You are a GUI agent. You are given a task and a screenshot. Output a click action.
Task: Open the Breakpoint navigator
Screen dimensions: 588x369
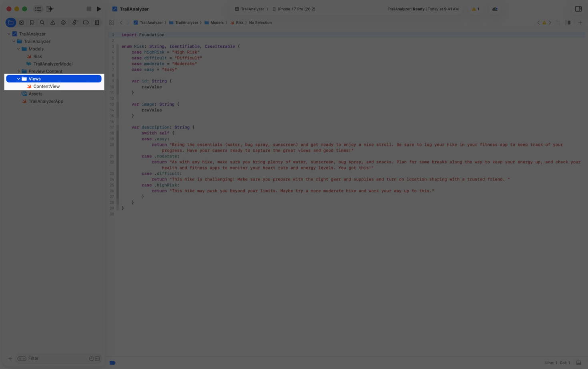pos(86,23)
